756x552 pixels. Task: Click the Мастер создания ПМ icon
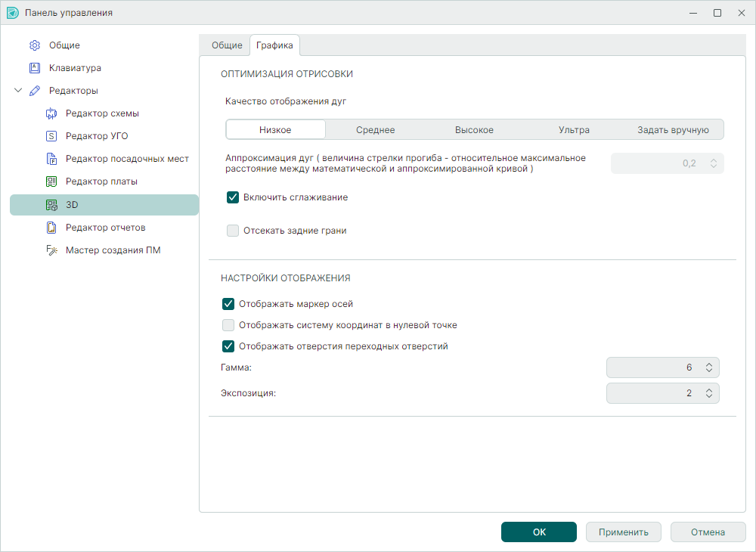click(51, 250)
